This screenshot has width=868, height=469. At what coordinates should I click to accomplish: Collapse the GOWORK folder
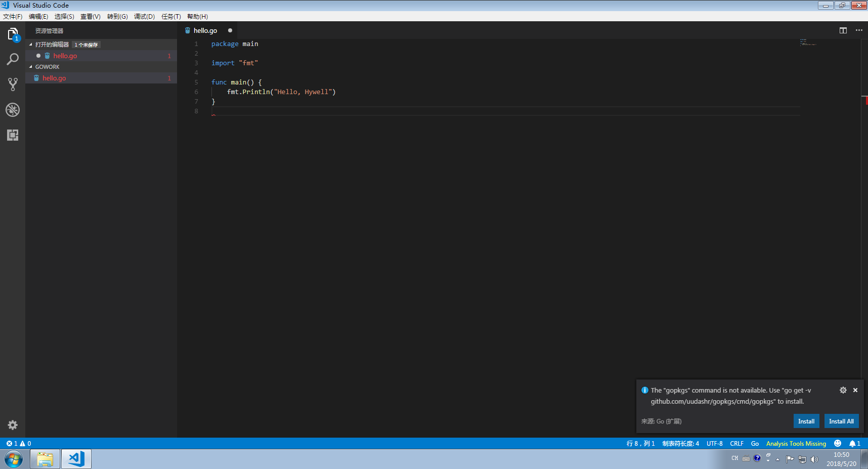pos(31,66)
